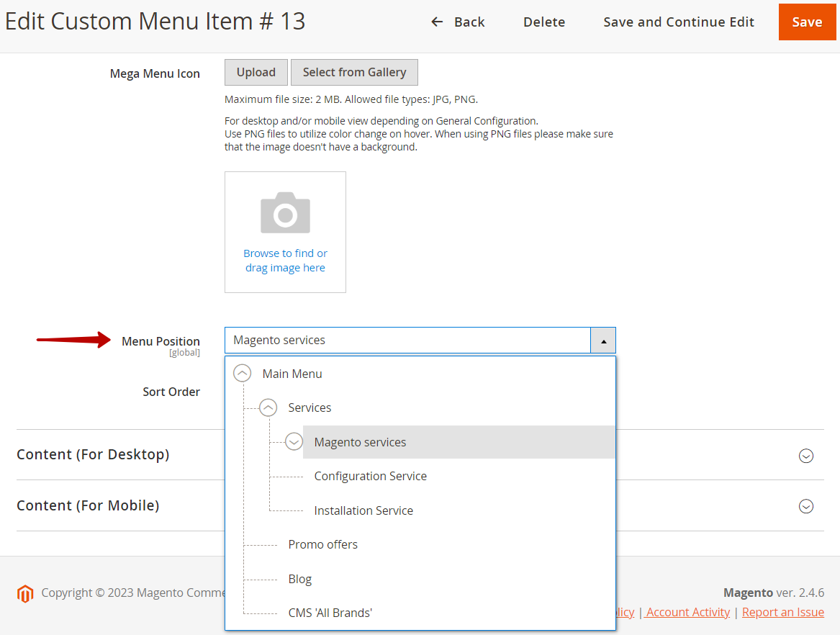The image size is (840, 635).
Task: Click the orange Save button
Action: (x=807, y=22)
